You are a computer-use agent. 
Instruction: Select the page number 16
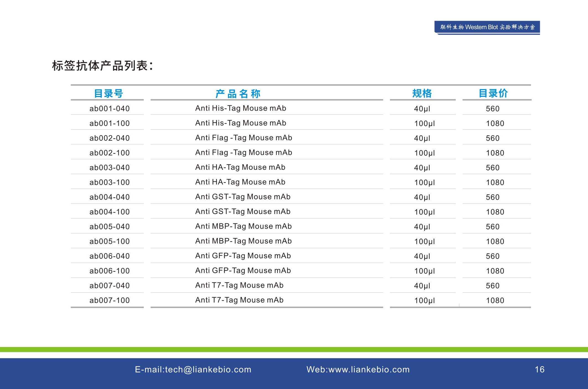540,369
